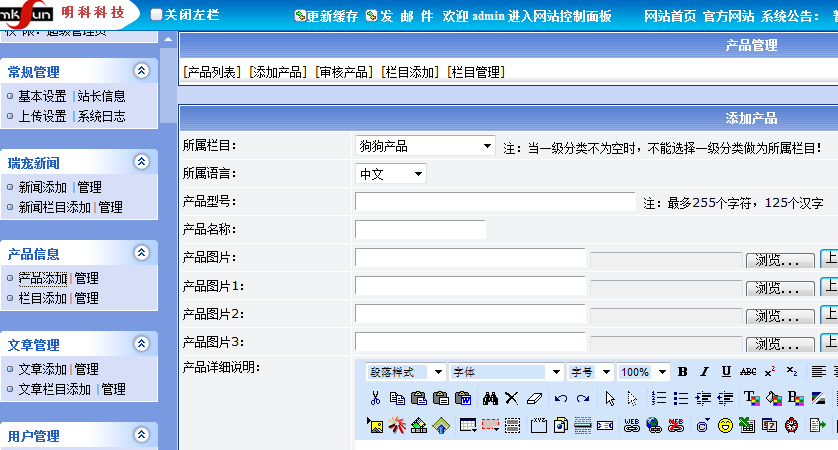Screen dimensions: 838x450
Task: Click the Underline U icon
Action: 726,371
